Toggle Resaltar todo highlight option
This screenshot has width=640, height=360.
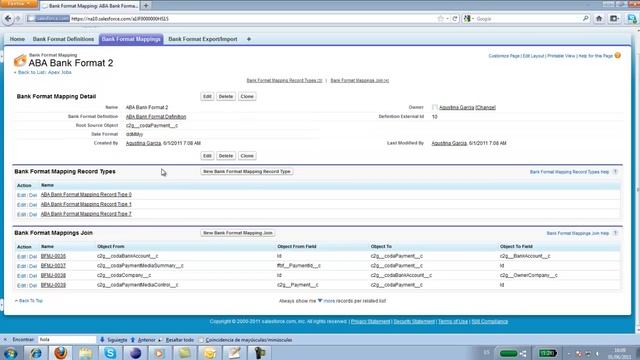[x=177, y=340]
